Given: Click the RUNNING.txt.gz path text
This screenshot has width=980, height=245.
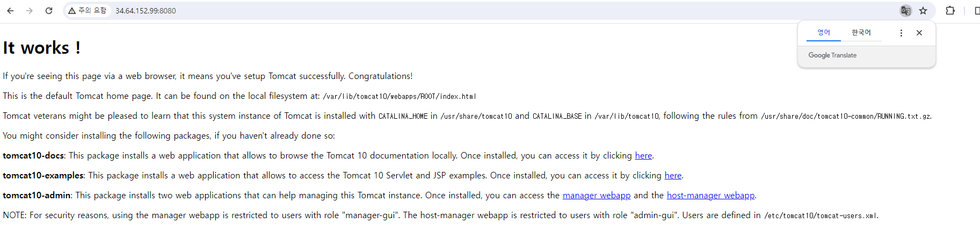Looking at the screenshot, I should tap(846, 117).
